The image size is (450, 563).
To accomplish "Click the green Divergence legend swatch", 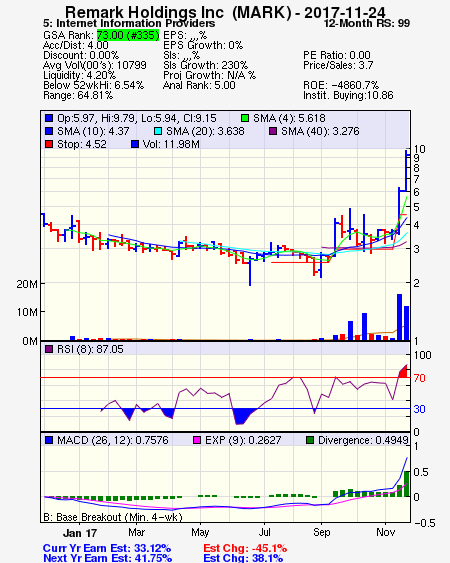I will [x=310, y=440].
